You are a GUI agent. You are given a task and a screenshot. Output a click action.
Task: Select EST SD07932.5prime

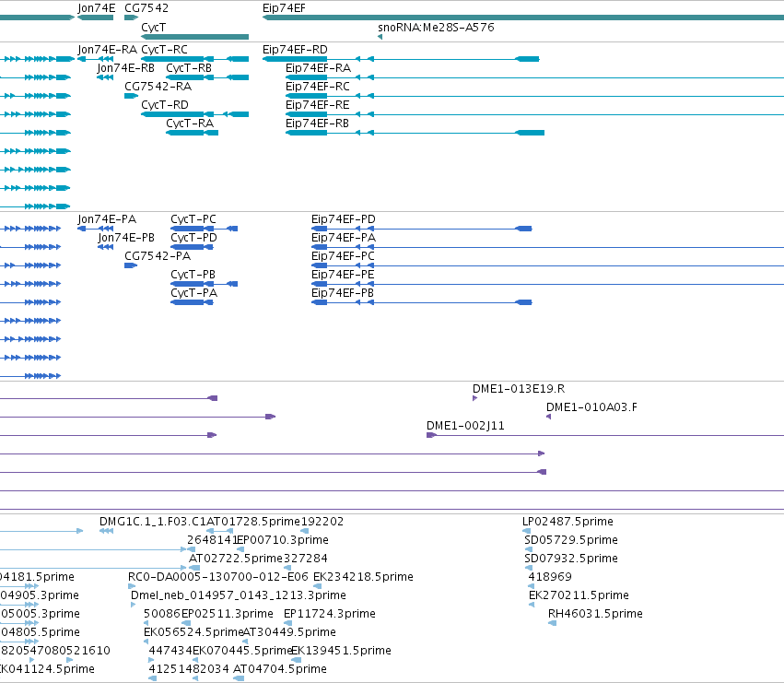[x=571, y=559]
